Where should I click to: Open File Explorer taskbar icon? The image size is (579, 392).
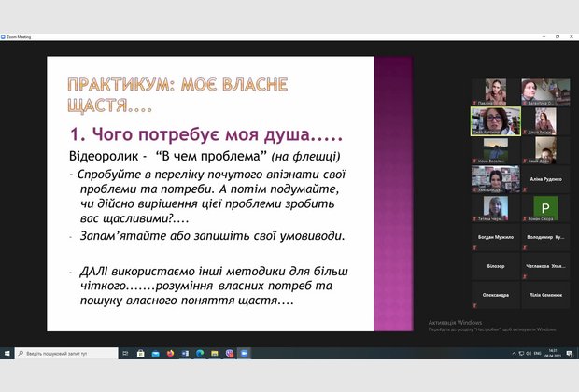215,353
